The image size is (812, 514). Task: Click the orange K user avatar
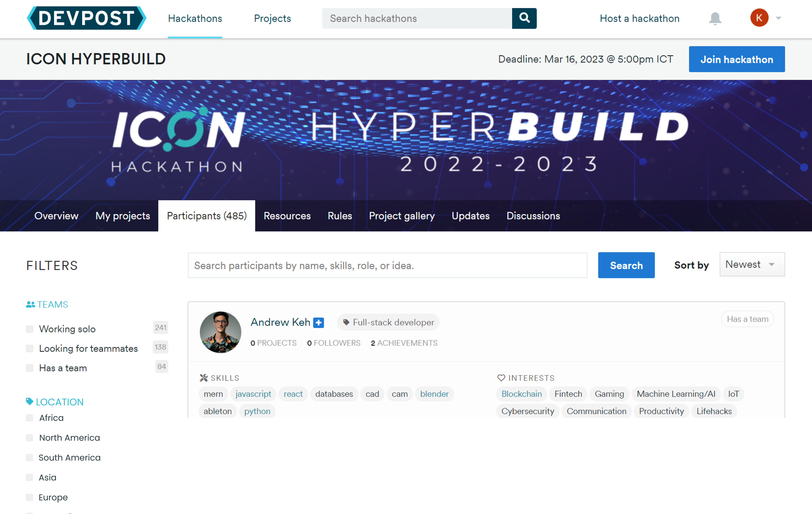point(759,18)
